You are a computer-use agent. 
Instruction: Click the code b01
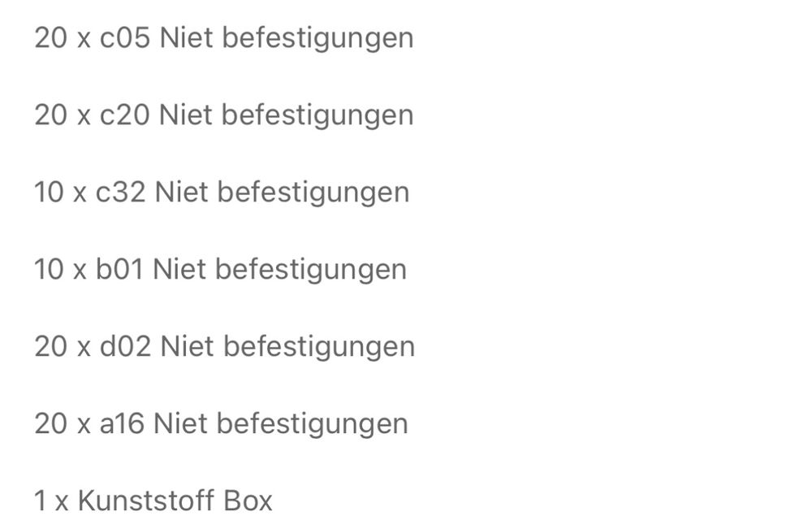[119, 270]
